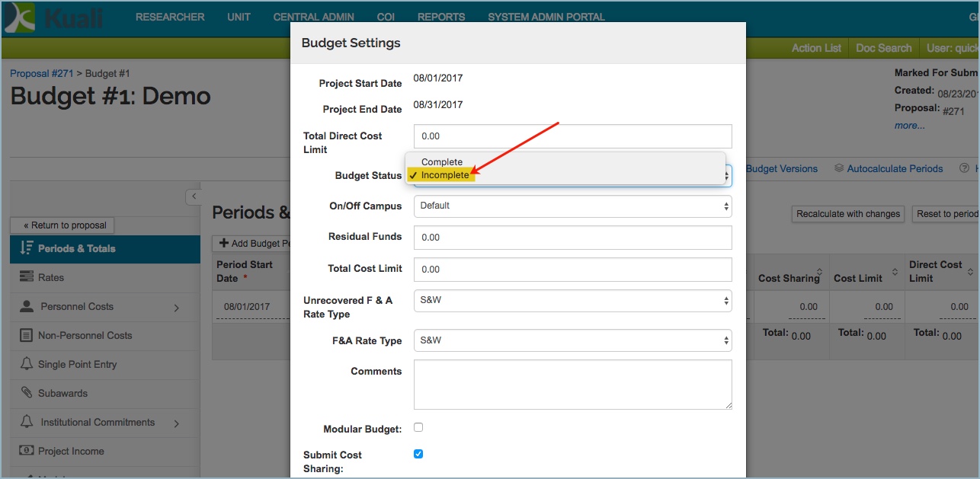Click the plus icon on Add Budget Period

224,243
